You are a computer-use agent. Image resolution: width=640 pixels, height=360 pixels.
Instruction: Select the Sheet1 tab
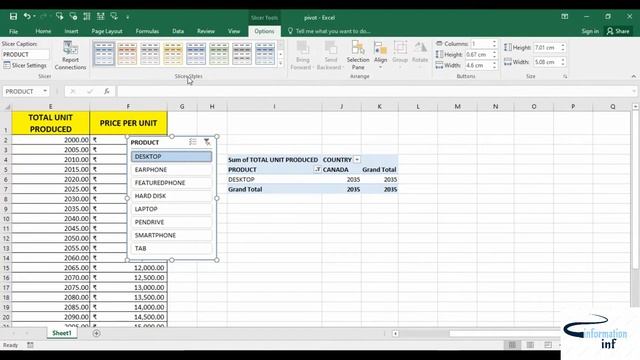pos(62,333)
